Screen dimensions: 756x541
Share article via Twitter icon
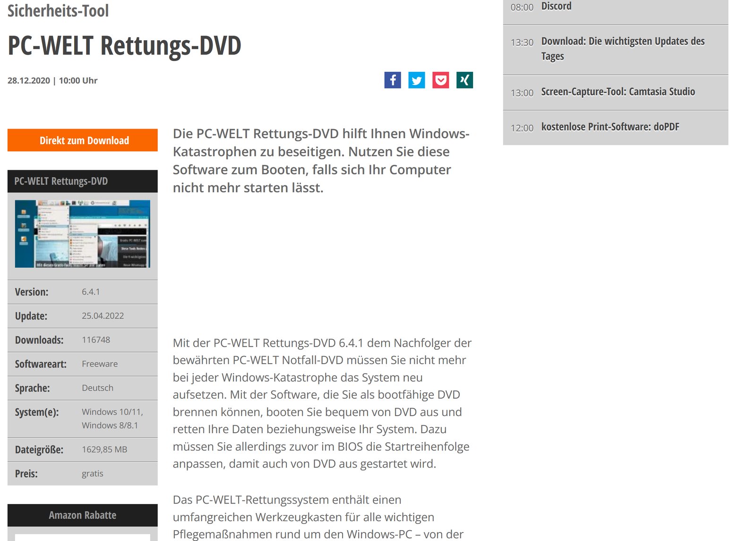coord(417,80)
